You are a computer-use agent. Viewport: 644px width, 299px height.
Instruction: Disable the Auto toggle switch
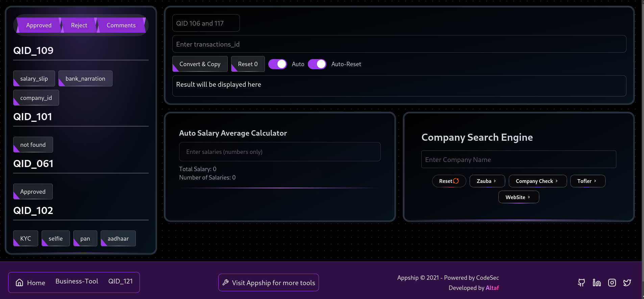point(277,64)
